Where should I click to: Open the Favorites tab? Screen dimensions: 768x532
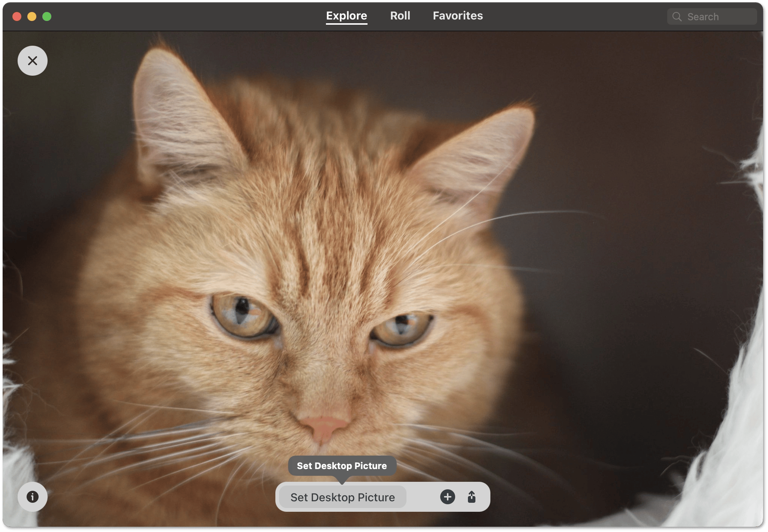coord(458,16)
